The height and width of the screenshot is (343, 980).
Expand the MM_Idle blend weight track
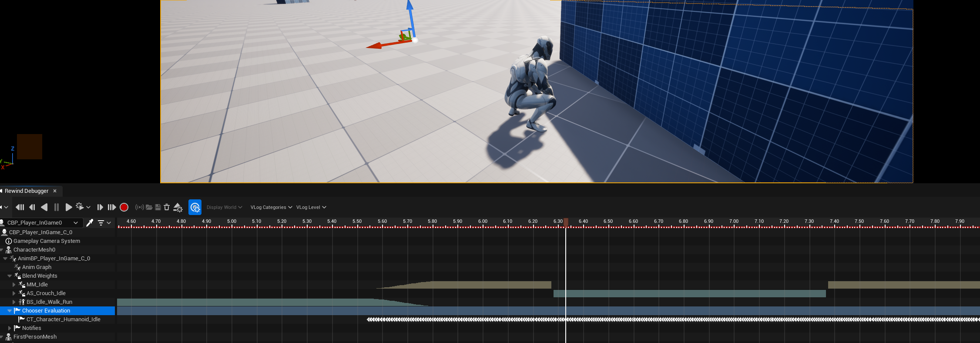[14, 285]
